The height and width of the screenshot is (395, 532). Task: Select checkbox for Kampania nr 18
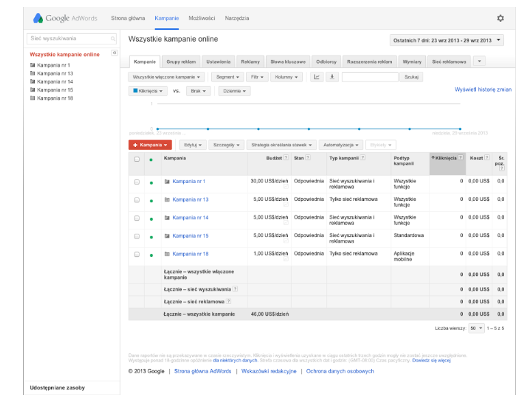pyautogui.click(x=137, y=254)
